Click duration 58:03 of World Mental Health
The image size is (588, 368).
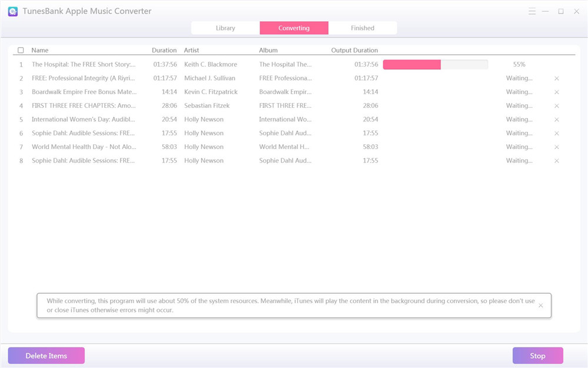tap(169, 147)
